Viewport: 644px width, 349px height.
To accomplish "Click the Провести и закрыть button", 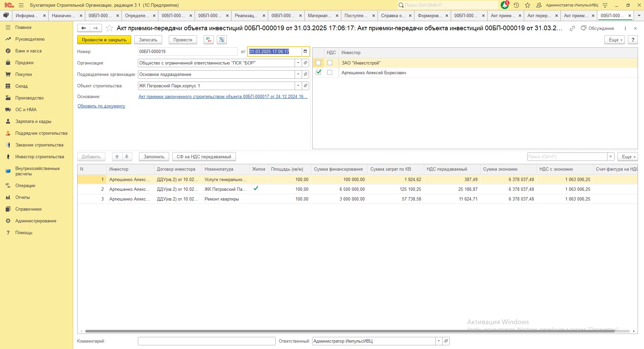I will [104, 40].
